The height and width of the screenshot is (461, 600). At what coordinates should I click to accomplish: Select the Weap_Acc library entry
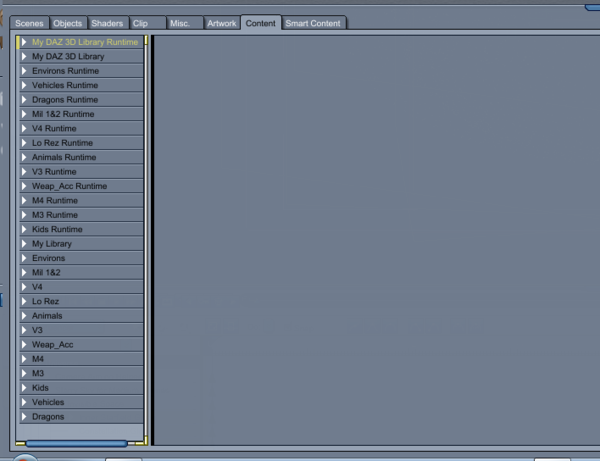82,345
